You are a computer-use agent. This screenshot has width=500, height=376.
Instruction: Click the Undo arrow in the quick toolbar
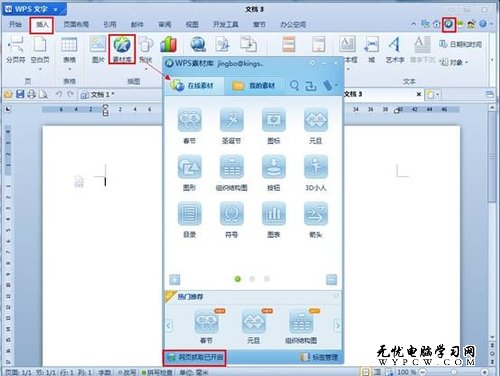[x=59, y=94]
